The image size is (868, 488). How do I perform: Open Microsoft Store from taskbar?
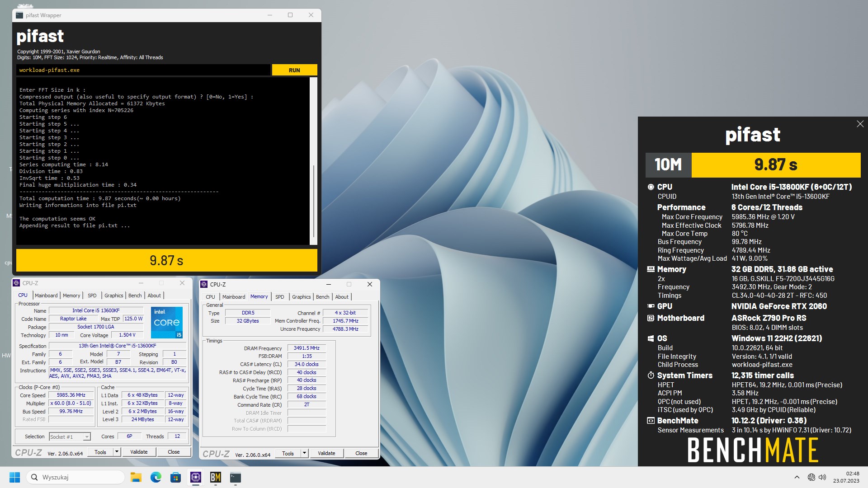(x=175, y=477)
